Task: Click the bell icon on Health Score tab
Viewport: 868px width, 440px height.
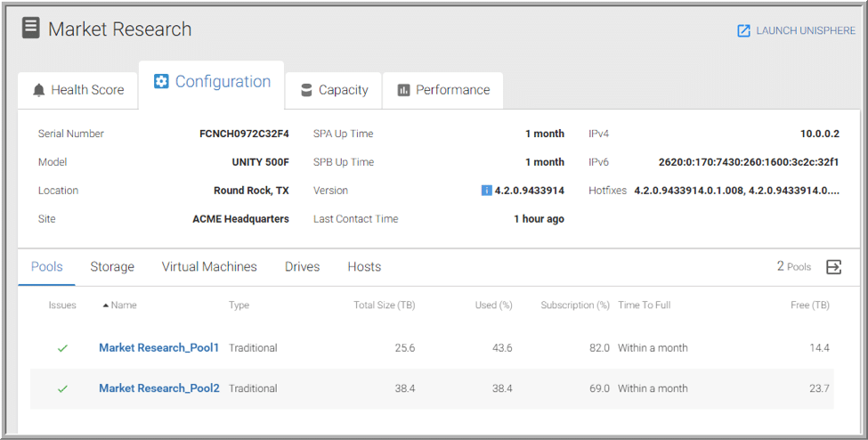Action: [x=39, y=90]
